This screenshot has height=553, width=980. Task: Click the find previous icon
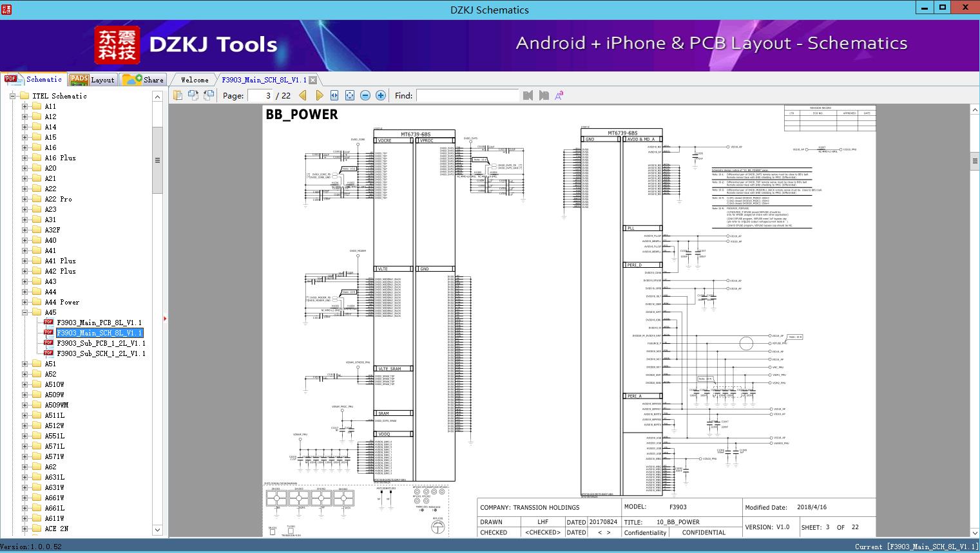[528, 95]
